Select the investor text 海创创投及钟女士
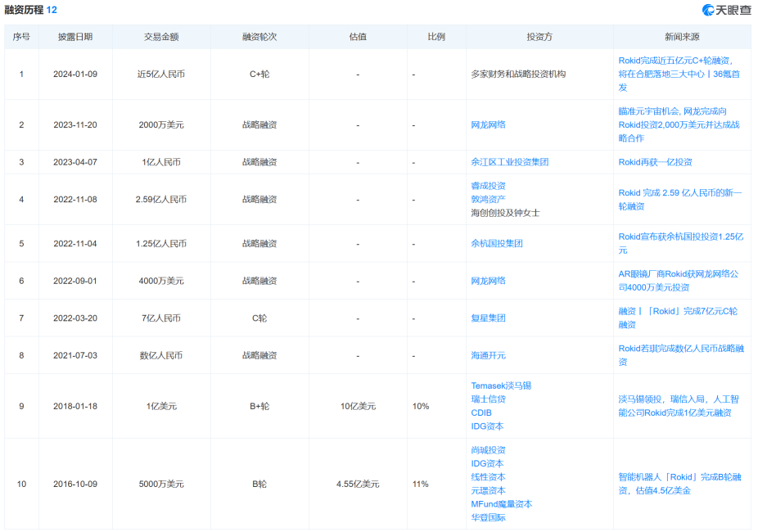Screen dimensions: 758x532 (505, 213)
